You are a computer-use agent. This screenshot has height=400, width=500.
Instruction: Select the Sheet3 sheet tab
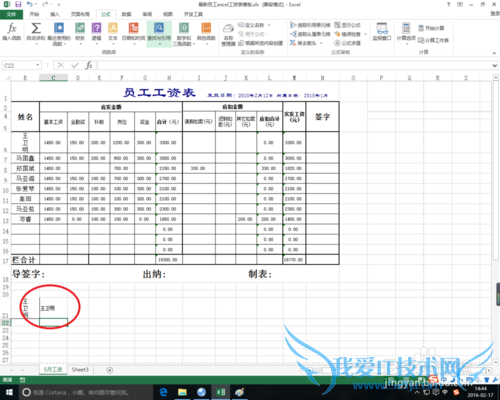tap(80, 370)
